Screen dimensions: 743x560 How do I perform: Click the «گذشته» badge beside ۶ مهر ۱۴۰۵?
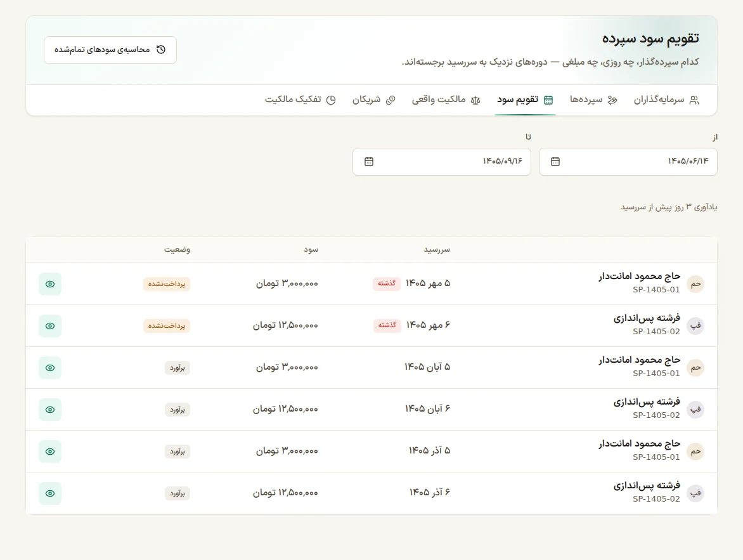click(387, 325)
